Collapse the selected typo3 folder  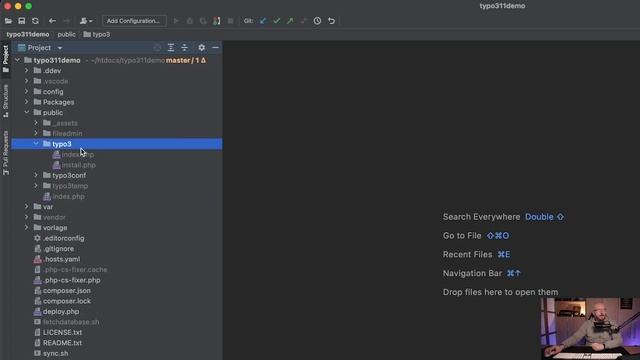point(36,144)
